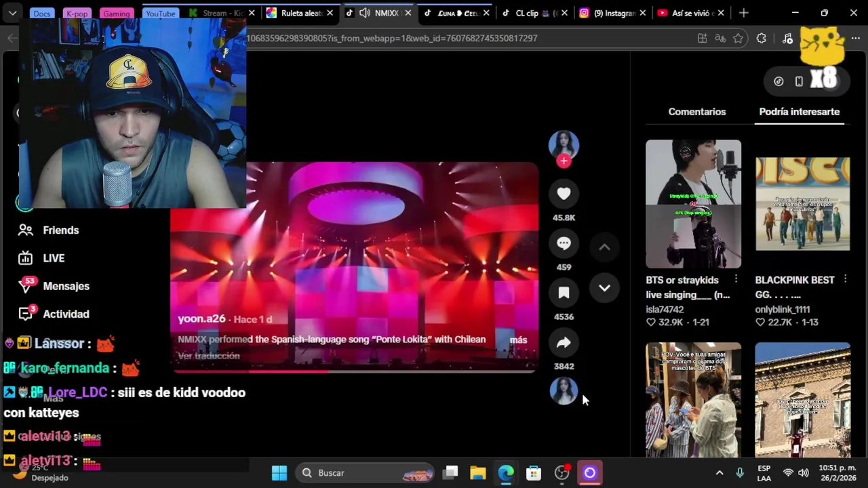
Task: Open the tab actions dropdown arrow at the top-left
Action: pos(13,13)
